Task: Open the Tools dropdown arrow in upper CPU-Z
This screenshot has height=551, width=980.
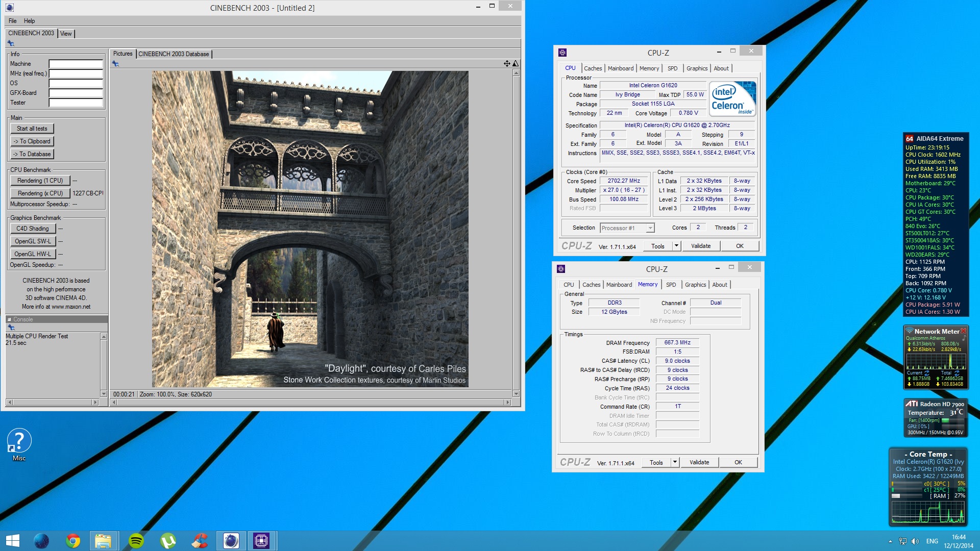Action: pos(676,246)
